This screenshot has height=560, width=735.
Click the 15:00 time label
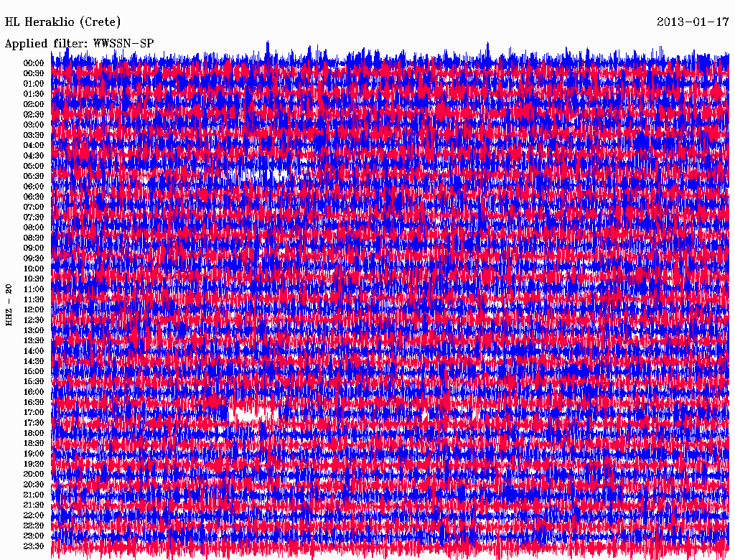click(34, 371)
